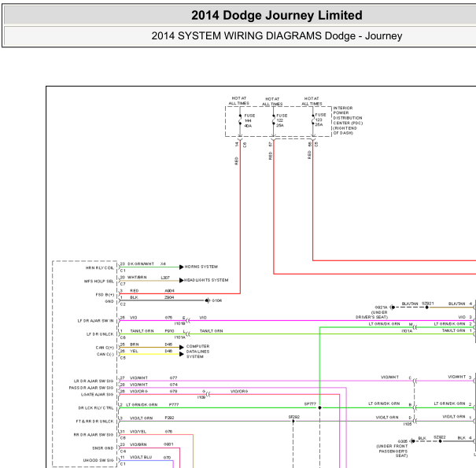Select the LGATE AJAR SIG label
This screenshot has height=468, width=476.
coord(97,394)
